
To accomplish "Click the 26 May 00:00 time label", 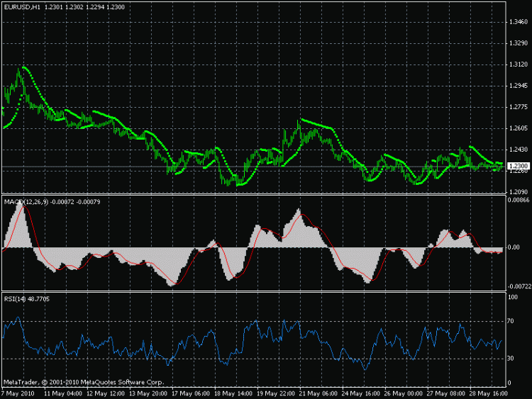I will (404, 393).
